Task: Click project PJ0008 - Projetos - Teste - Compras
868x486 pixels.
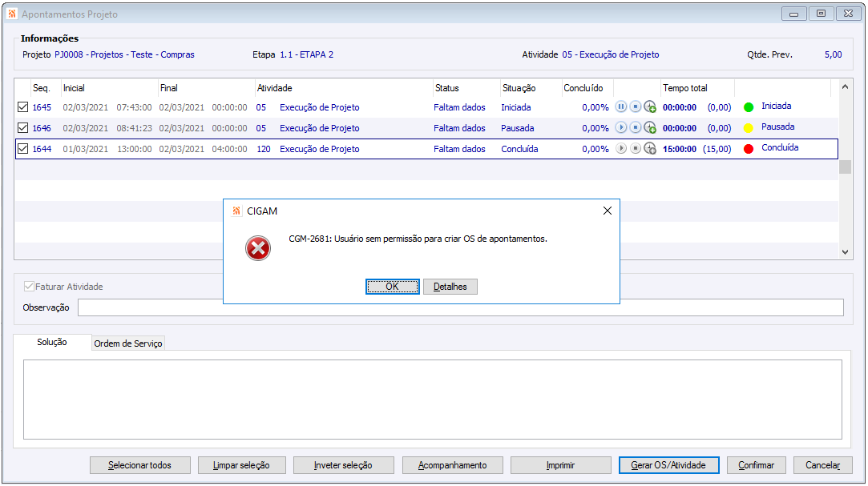Action: (x=124, y=54)
